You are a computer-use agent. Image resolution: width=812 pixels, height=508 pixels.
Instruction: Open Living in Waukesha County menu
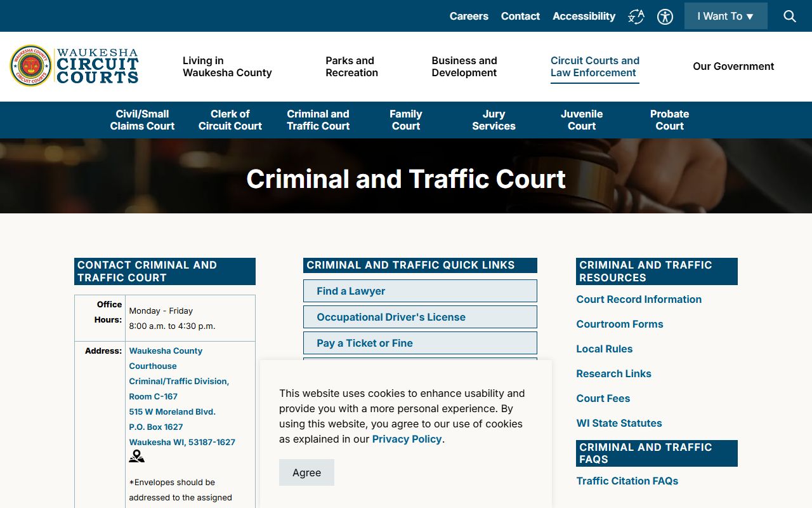click(227, 67)
